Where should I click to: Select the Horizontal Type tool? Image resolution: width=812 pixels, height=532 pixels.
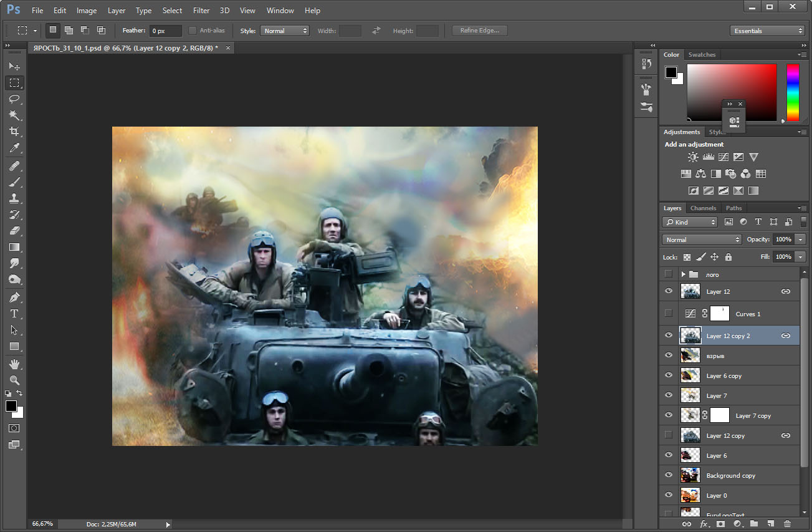pyautogui.click(x=14, y=314)
